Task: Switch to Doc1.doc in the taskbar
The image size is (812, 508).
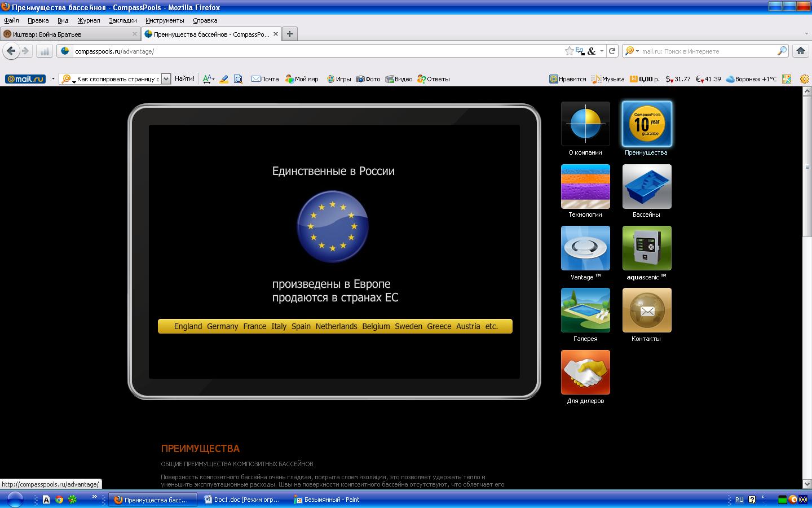Action: (243, 500)
